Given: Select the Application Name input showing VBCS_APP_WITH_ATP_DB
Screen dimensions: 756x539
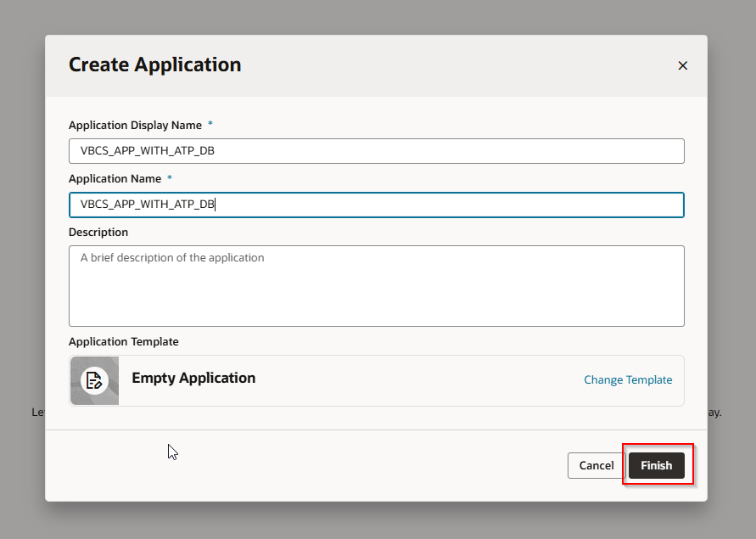Looking at the screenshot, I should pyautogui.click(x=376, y=205).
